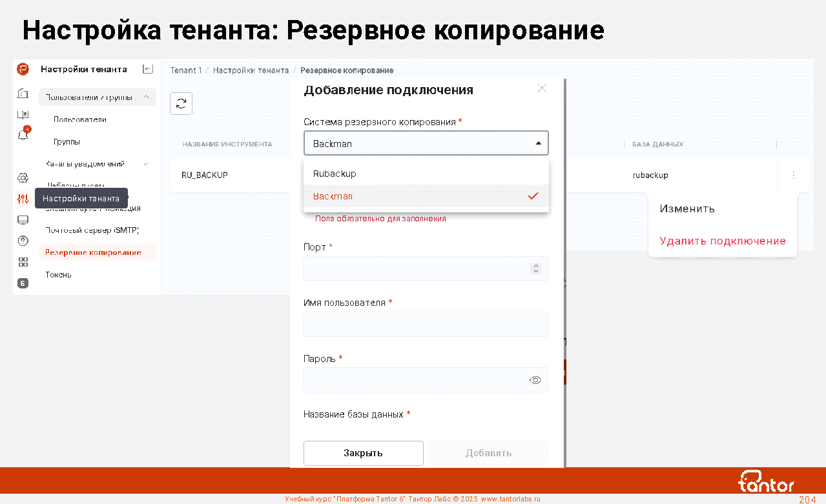Open the grid modules icon in sidebar
Image resolution: width=826 pixels, height=504 pixels.
[x=23, y=262]
